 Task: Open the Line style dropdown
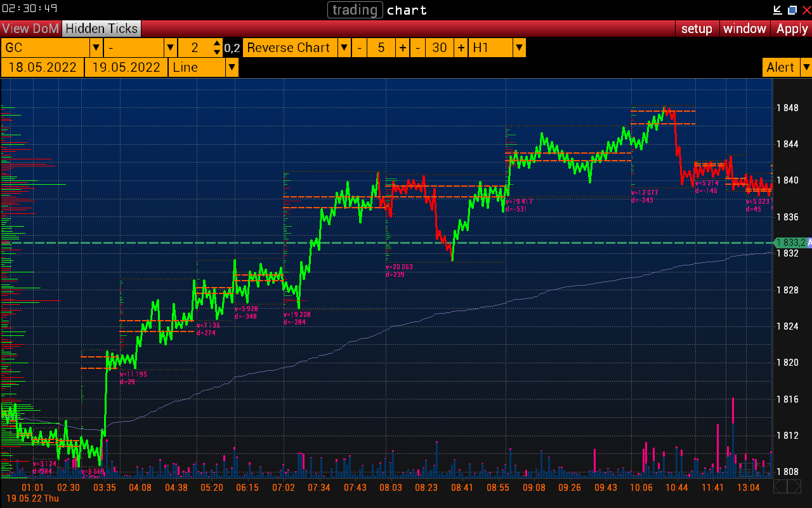pos(232,67)
